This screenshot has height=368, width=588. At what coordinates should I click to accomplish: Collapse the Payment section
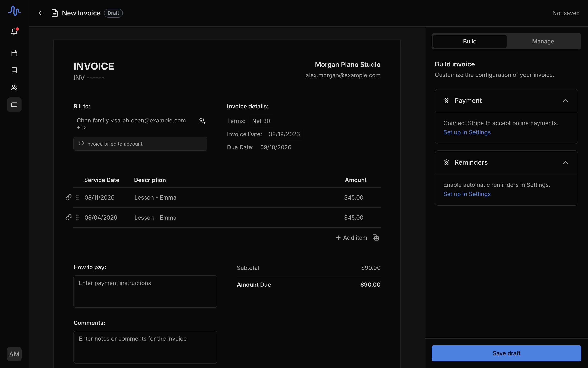pyautogui.click(x=565, y=101)
